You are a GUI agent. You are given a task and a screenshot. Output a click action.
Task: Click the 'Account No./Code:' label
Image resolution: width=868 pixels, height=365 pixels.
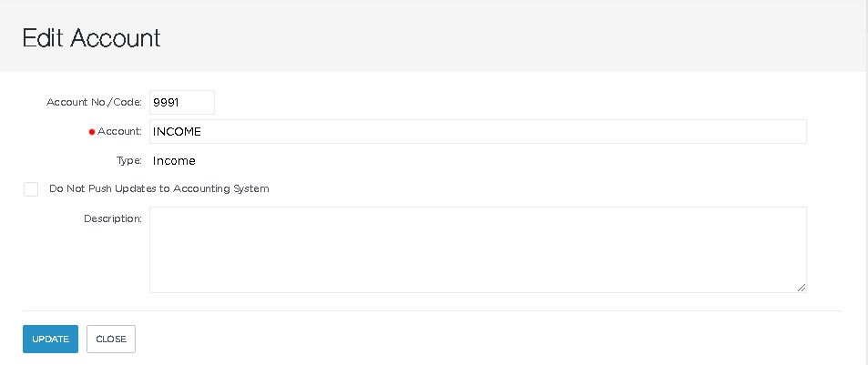(94, 102)
